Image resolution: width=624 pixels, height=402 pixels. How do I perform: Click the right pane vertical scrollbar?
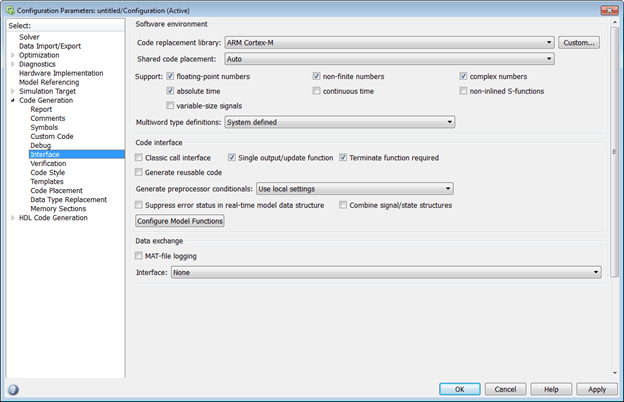coord(614,150)
